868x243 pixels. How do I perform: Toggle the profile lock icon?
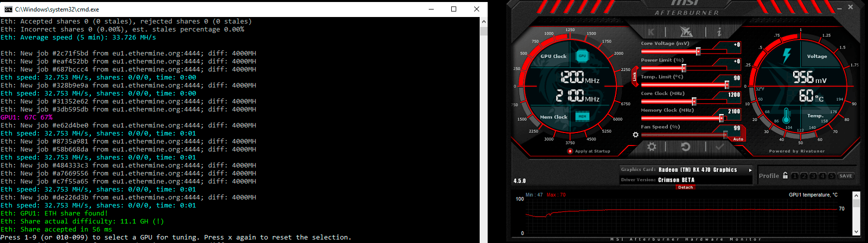pyautogui.click(x=785, y=175)
